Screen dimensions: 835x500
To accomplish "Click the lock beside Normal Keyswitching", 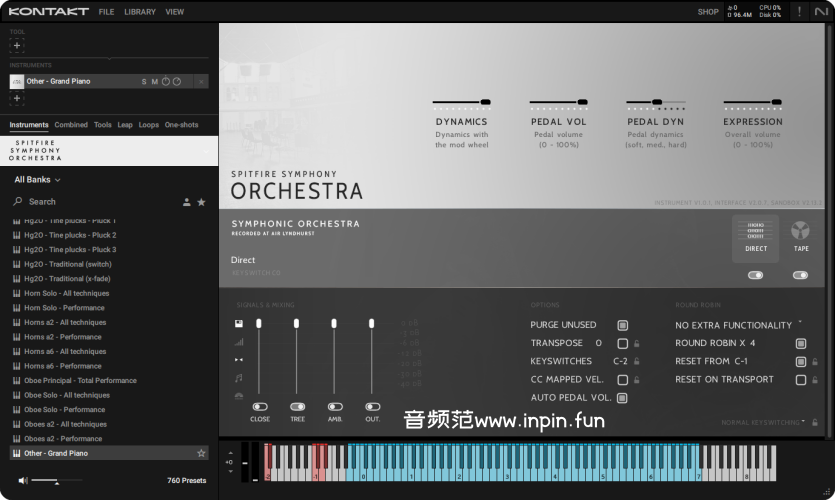I will click(x=815, y=422).
